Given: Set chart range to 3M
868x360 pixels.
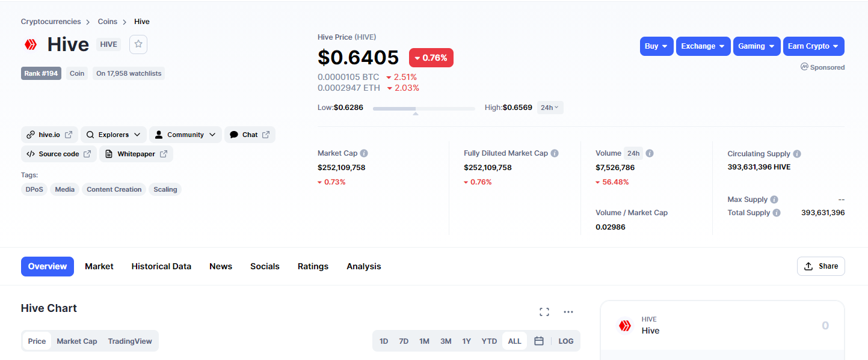Looking at the screenshot, I should coord(446,341).
